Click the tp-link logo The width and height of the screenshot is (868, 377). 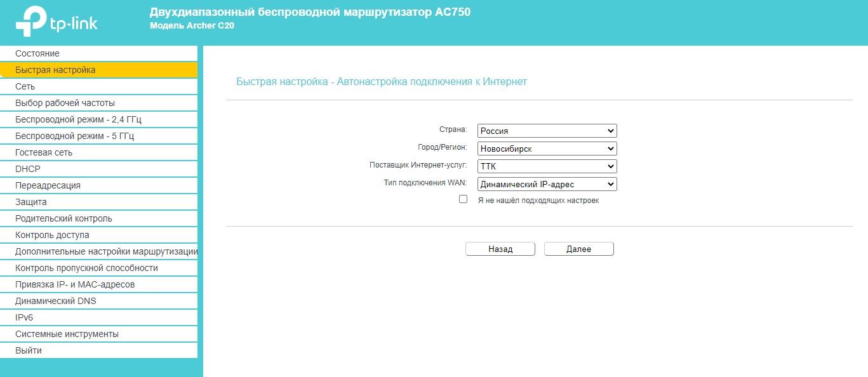57,22
